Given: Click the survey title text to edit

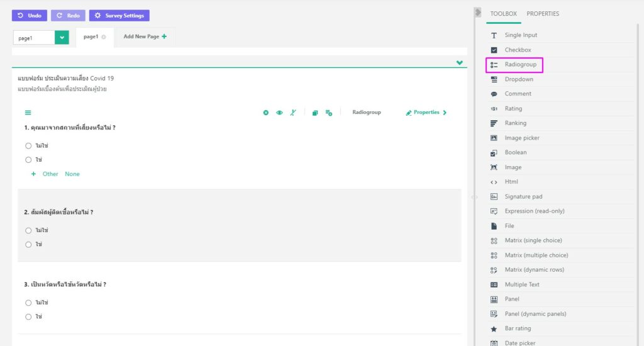Looking at the screenshot, I should [66, 78].
